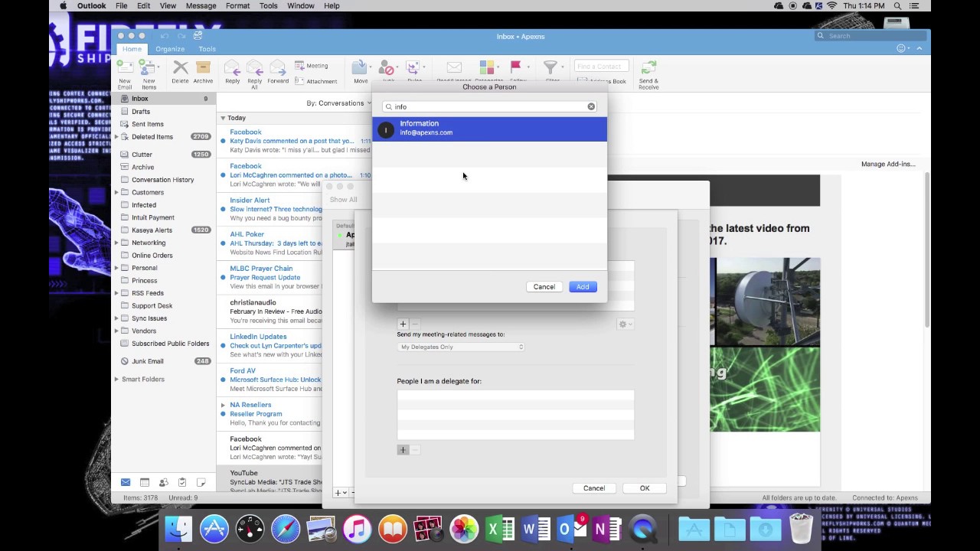Image resolution: width=980 pixels, height=551 pixels.
Task: Select Information info@apexns.com result
Action: (489, 129)
